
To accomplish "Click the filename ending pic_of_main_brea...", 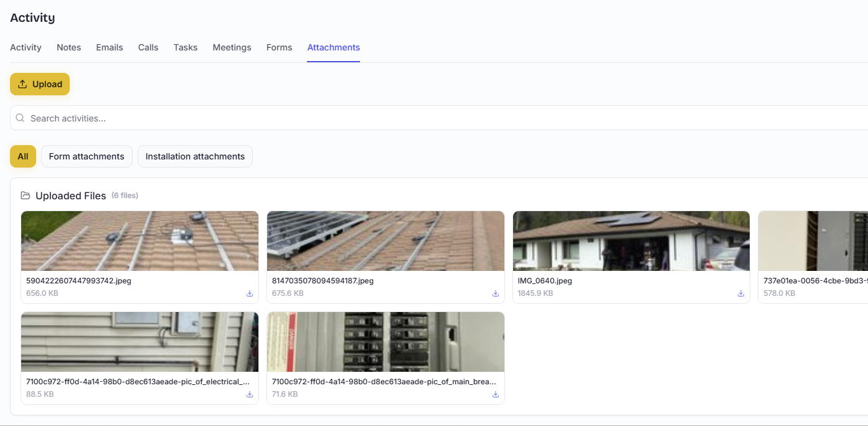I will [x=384, y=381].
